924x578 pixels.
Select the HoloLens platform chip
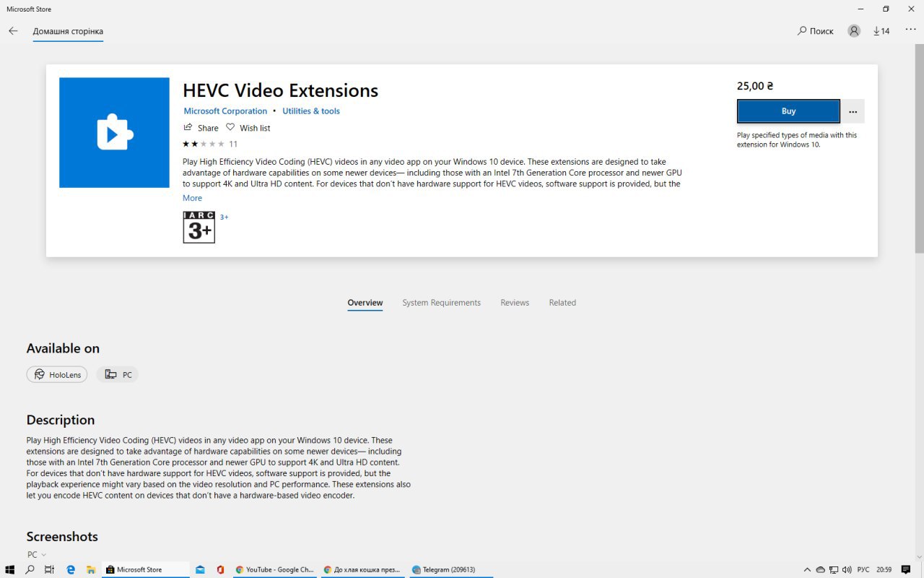pyautogui.click(x=57, y=374)
